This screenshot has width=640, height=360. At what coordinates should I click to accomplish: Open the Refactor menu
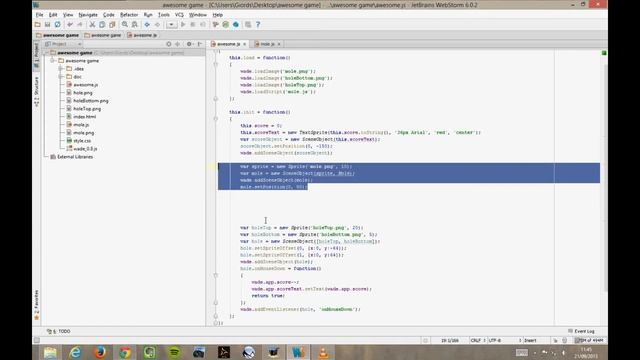(129, 15)
